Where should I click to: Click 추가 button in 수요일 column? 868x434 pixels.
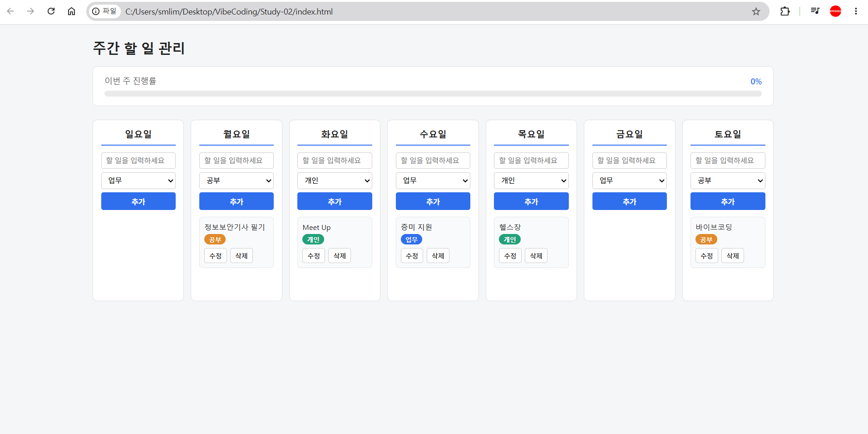tap(433, 201)
